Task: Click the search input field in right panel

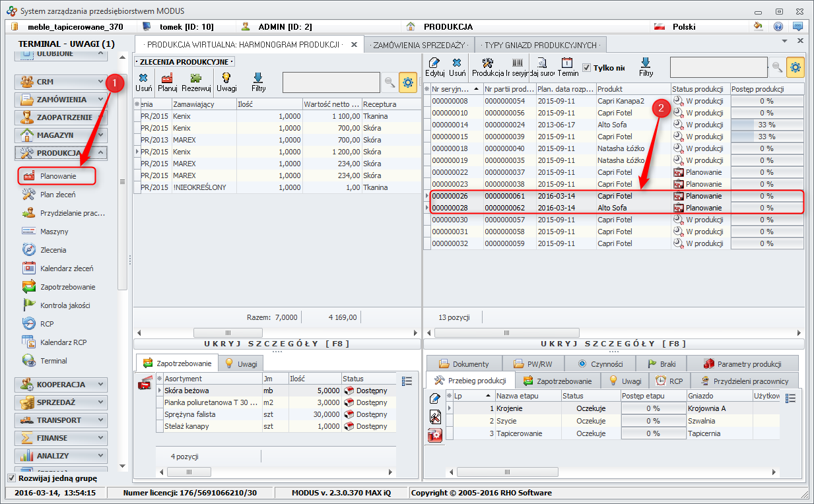Action: point(718,67)
